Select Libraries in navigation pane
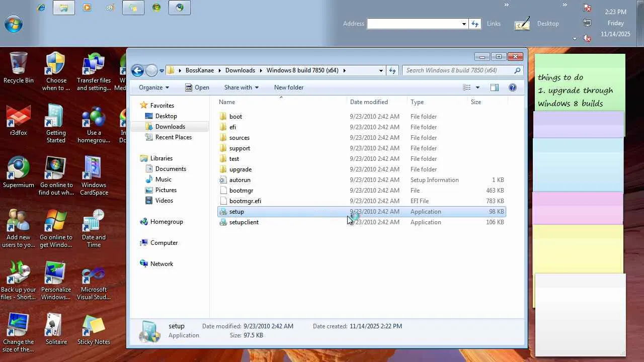The width and height of the screenshot is (644, 362). 161,158
